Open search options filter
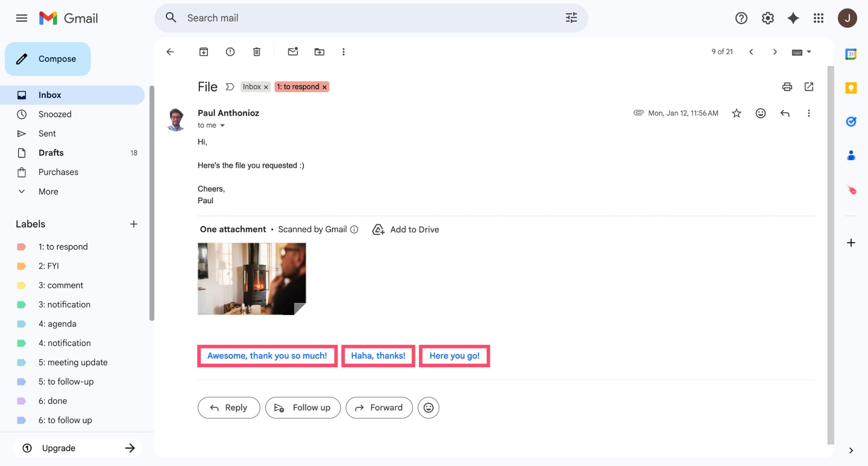Image resolution: width=868 pixels, height=466 pixels. tap(571, 17)
